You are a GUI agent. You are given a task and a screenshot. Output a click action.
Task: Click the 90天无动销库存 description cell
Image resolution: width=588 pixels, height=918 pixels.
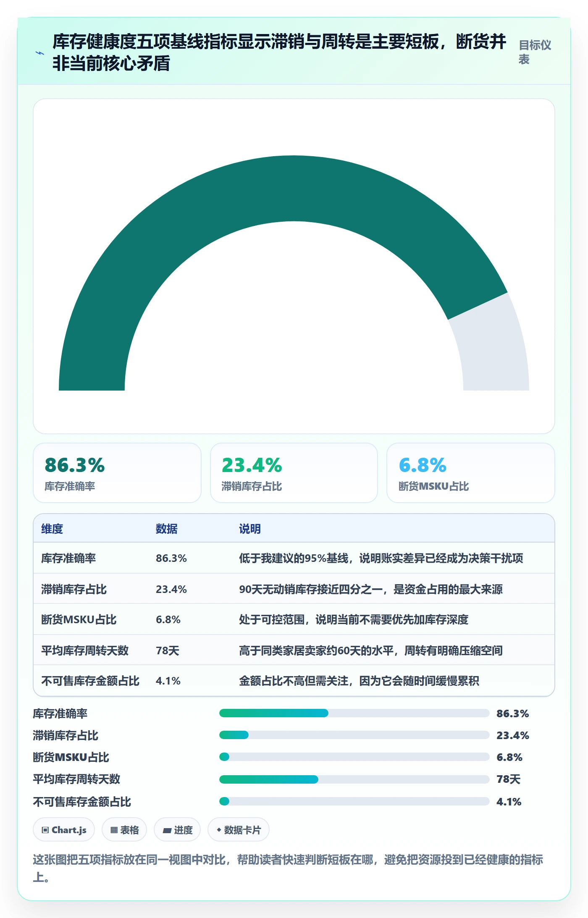(371, 589)
